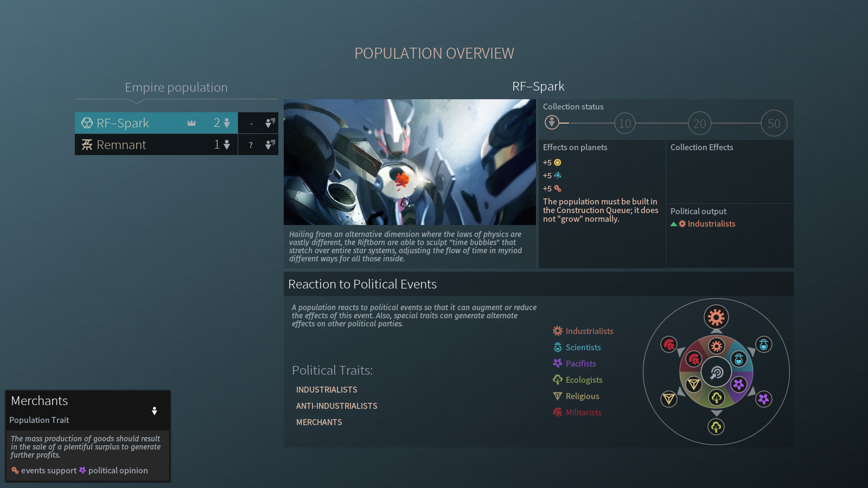868x488 pixels.
Task: Click the +5 dust effect icon
Action: tap(557, 163)
